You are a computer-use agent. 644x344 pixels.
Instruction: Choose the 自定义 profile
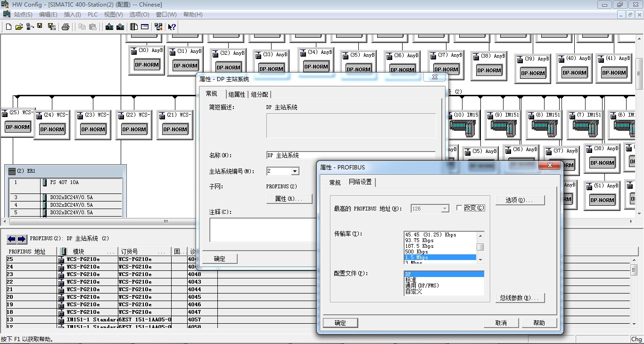[x=444, y=291]
